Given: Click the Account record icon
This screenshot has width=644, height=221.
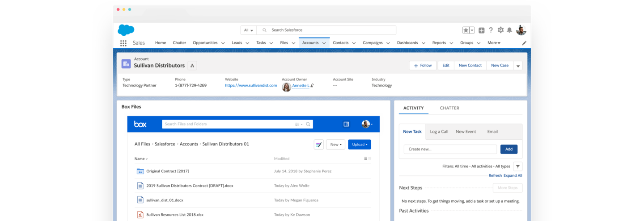Looking at the screenshot, I should tap(126, 64).
